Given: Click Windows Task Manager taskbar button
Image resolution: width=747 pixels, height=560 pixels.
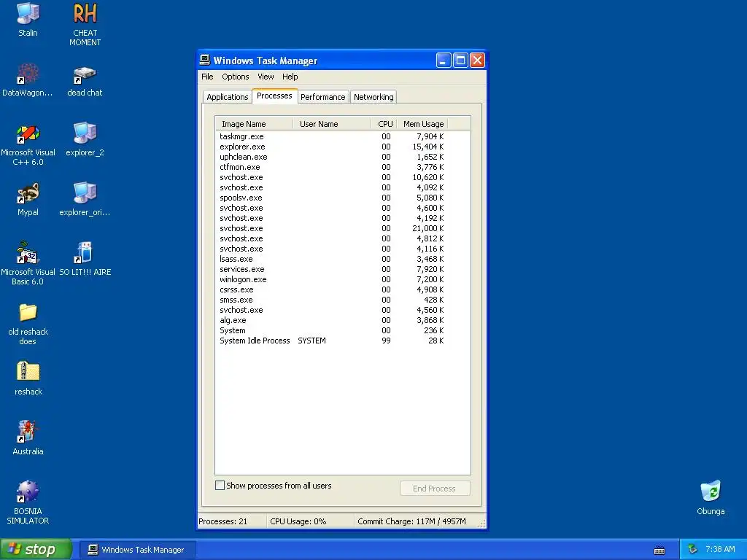Looking at the screenshot, I should tap(136, 550).
